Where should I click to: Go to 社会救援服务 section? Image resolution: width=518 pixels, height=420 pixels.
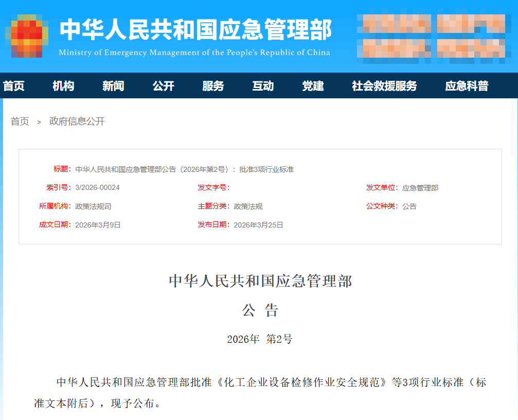(x=384, y=86)
